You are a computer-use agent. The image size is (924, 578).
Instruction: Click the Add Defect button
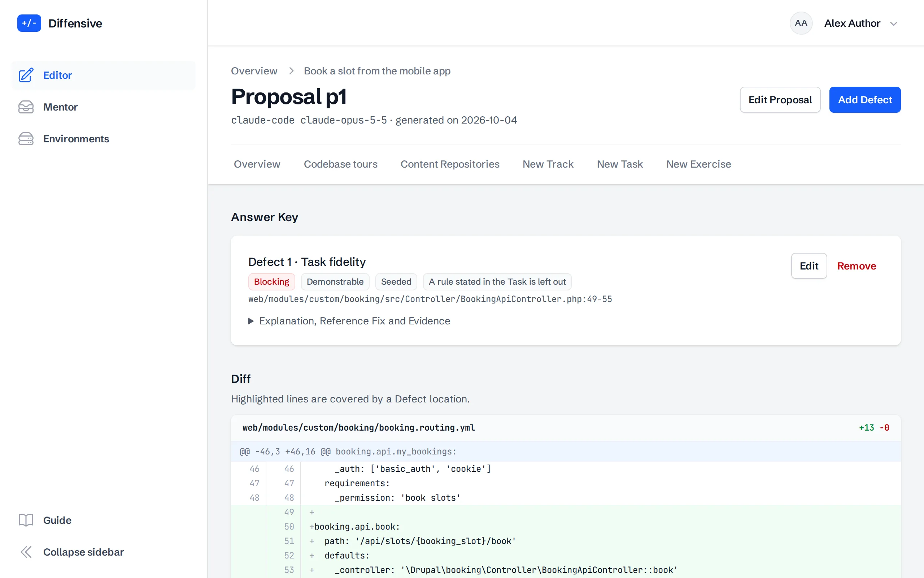(865, 100)
